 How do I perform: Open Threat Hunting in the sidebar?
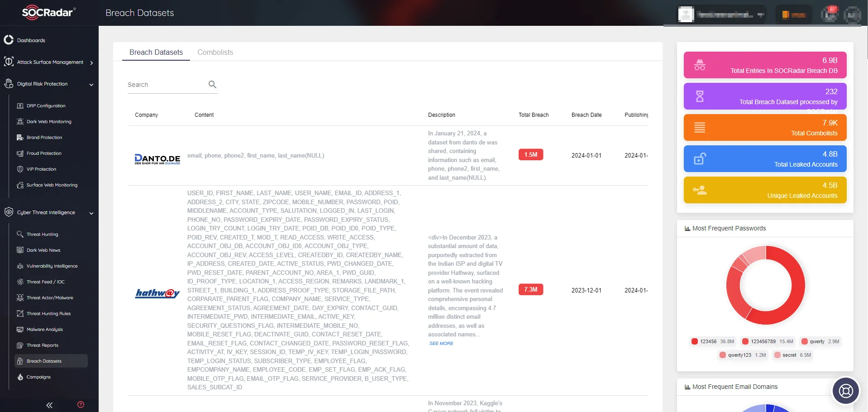coord(42,235)
